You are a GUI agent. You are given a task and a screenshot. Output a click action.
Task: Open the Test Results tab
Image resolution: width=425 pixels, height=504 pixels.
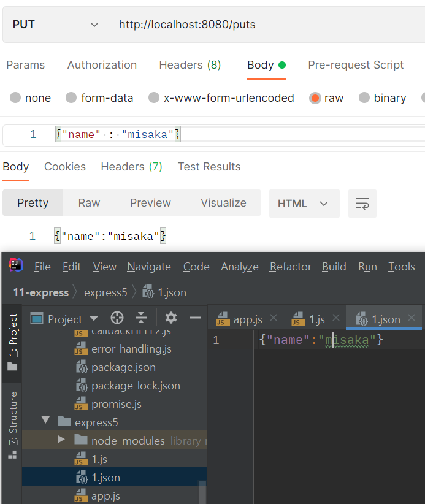209,167
